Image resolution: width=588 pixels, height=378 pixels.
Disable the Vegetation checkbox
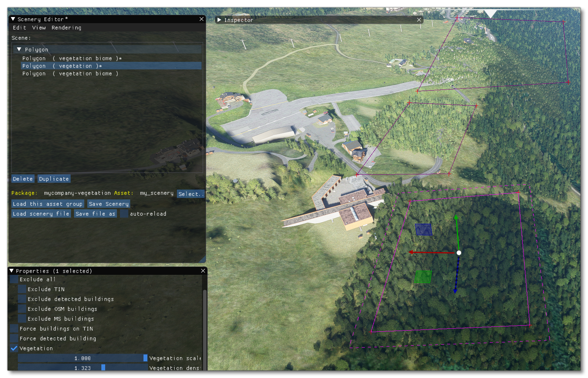[x=14, y=348]
